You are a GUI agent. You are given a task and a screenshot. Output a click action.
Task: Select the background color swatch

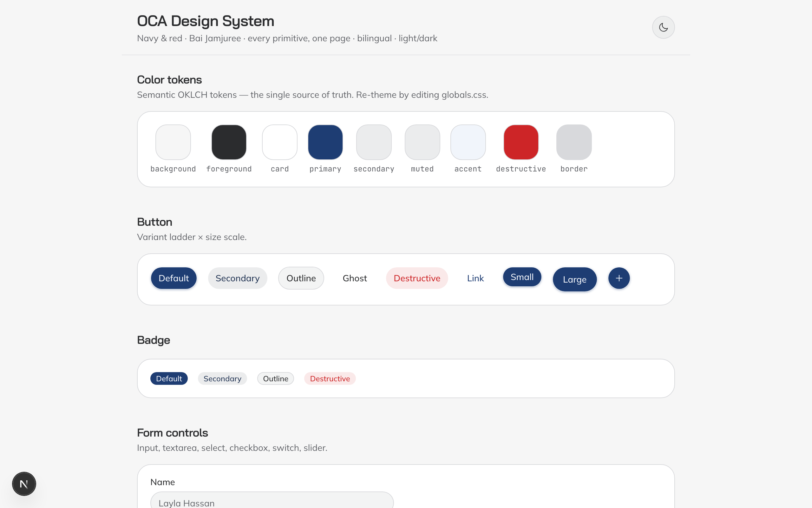[173, 142]
